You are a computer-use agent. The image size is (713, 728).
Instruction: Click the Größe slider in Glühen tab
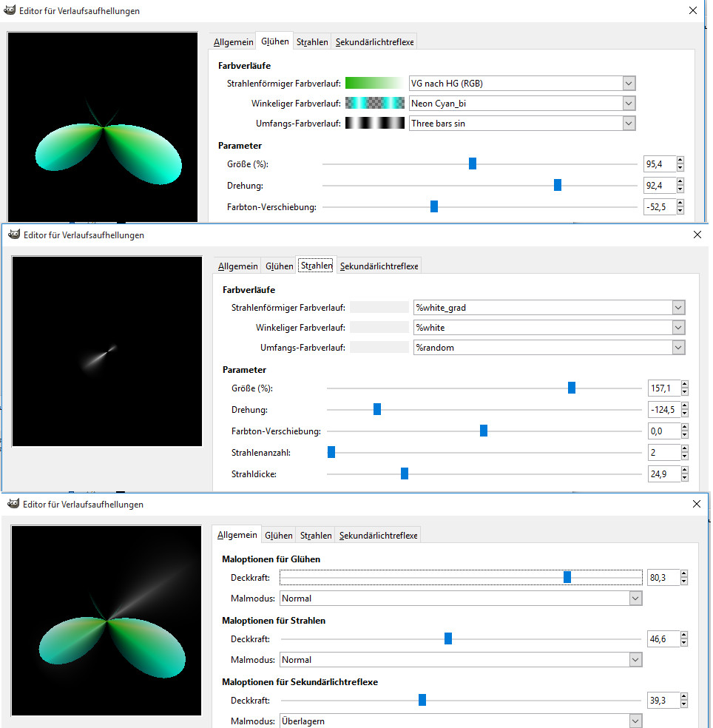pos(473,164)
